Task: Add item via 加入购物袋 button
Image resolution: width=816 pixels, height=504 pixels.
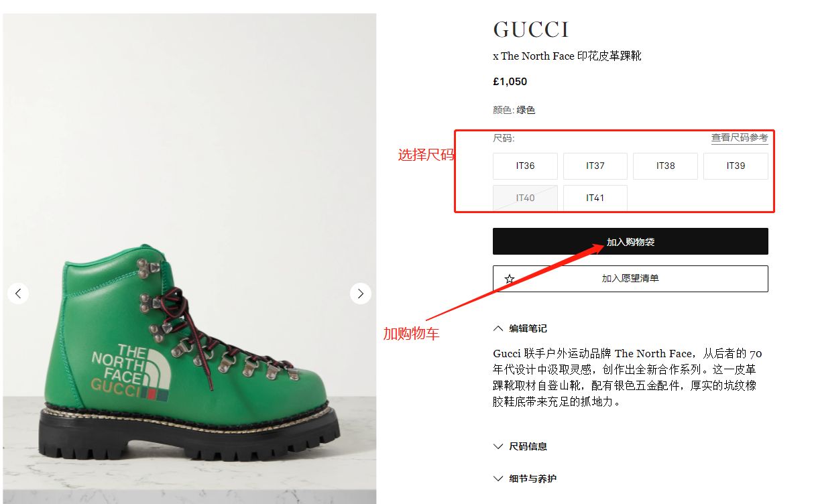Action: coord(630,241)
